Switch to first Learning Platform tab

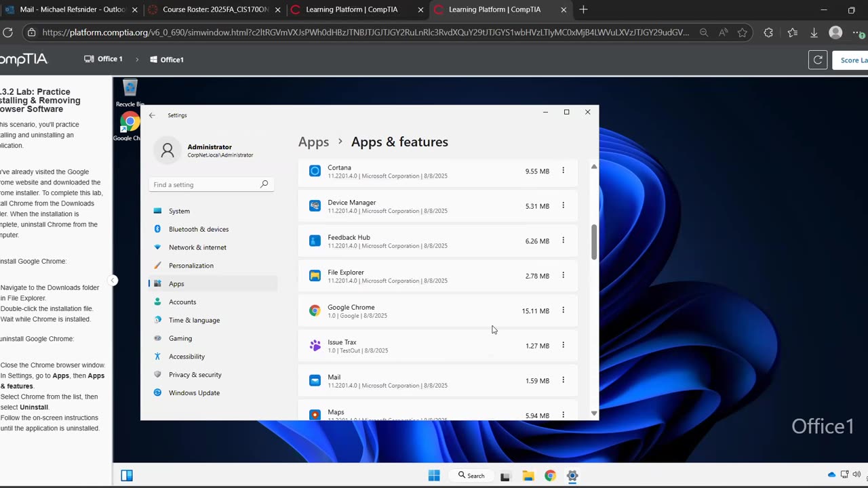pyautogui.click(x=357, y=9)
